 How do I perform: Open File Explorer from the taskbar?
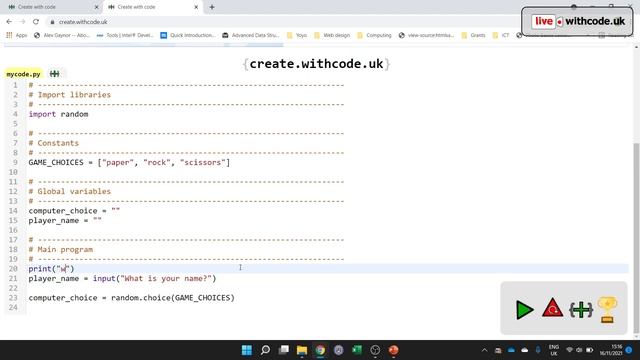pos(302,350)
